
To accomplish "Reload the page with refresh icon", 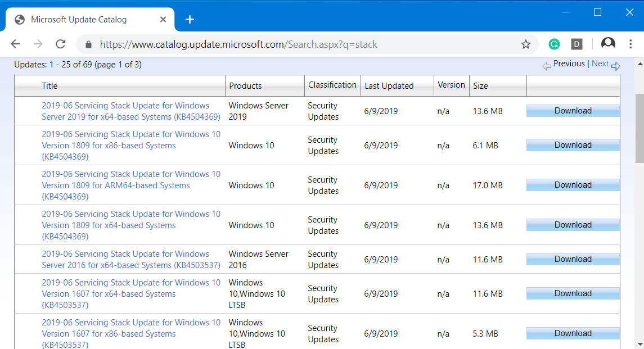I will pyautogui.click(x=61, y=44).
